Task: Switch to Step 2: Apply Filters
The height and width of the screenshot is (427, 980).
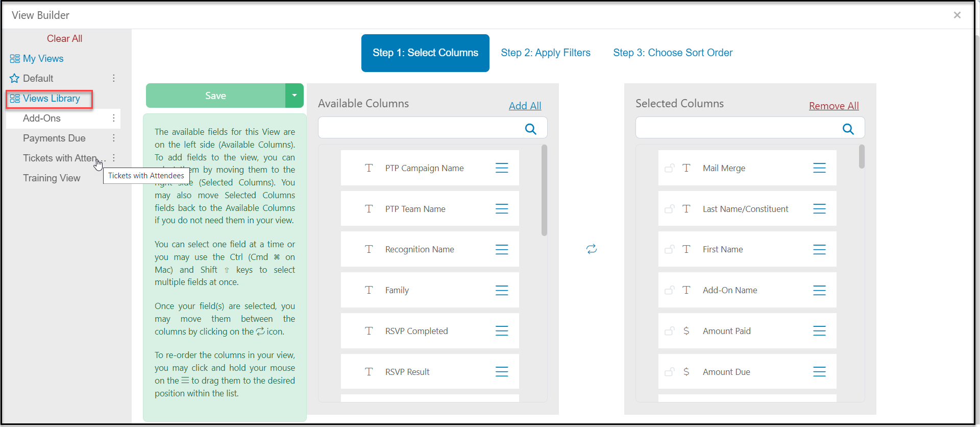Action: tap(546, 53)
